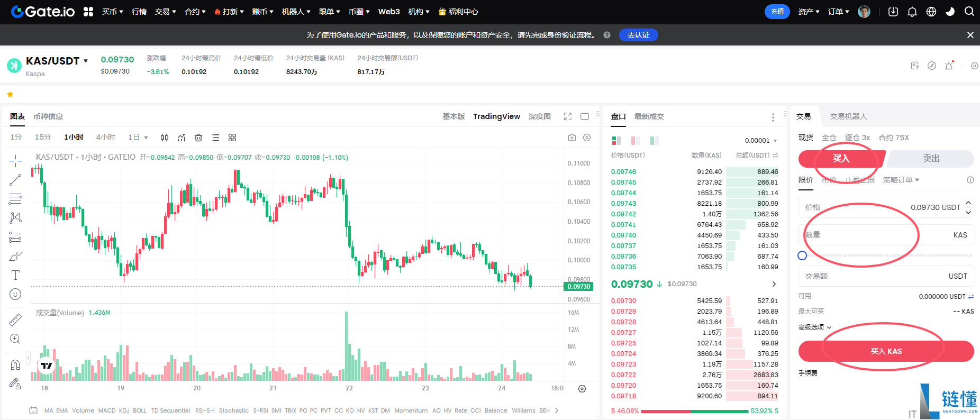Select the text annotation tool
Image resolution: width=980 pixels, height=420 pixels.
click(x=15, y=275)
